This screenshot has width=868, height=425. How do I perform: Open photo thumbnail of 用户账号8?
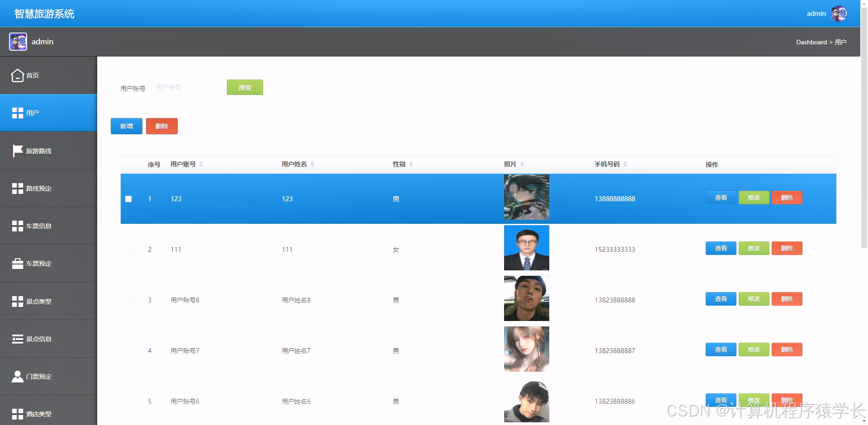[x=527, y=298]
